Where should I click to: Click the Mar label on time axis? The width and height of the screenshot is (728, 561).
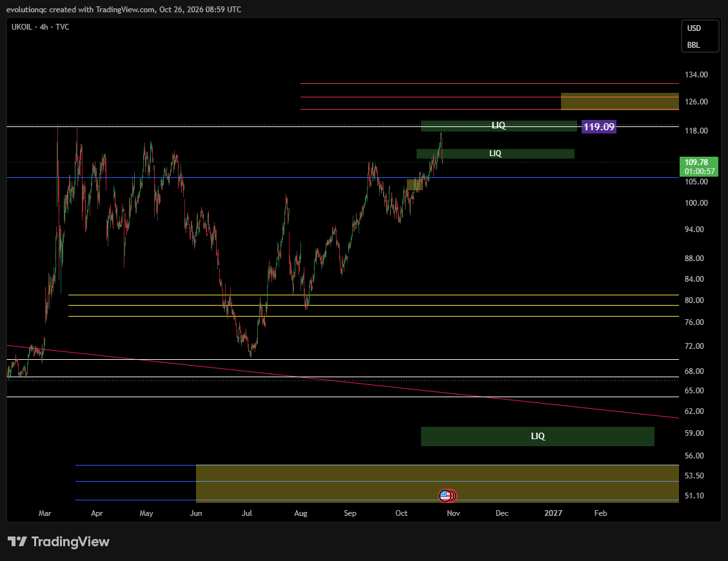pos(45,513)
